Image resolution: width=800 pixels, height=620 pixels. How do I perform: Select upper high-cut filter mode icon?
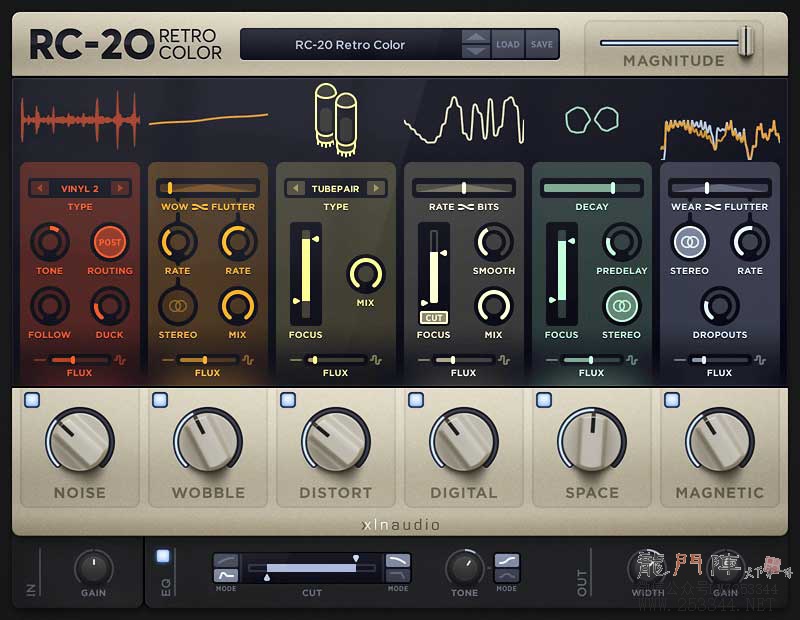[397, 560]
